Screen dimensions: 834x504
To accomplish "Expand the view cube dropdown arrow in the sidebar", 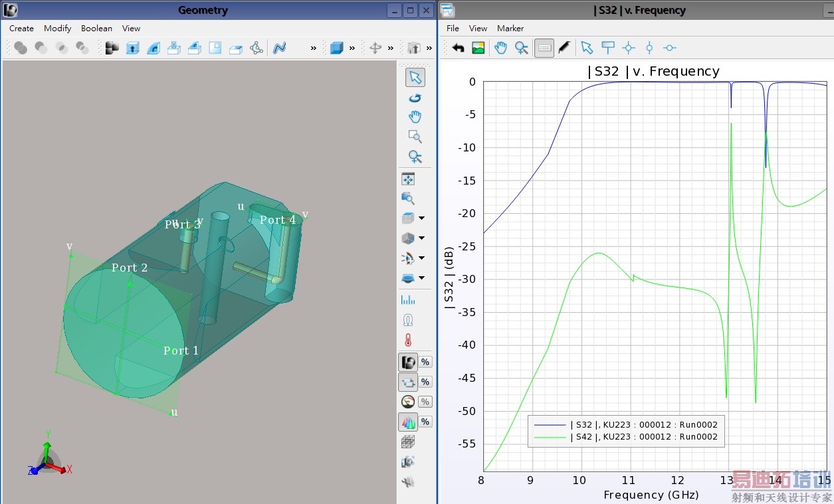I will coord(421,218).
